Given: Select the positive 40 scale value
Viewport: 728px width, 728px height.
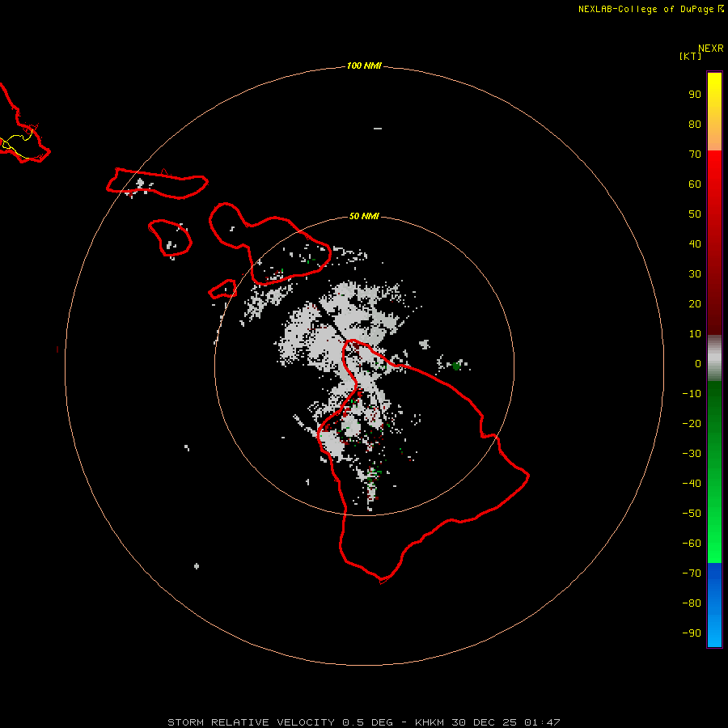Looking at the screenshot, I should pyautogui.click(x=695, y=244).
